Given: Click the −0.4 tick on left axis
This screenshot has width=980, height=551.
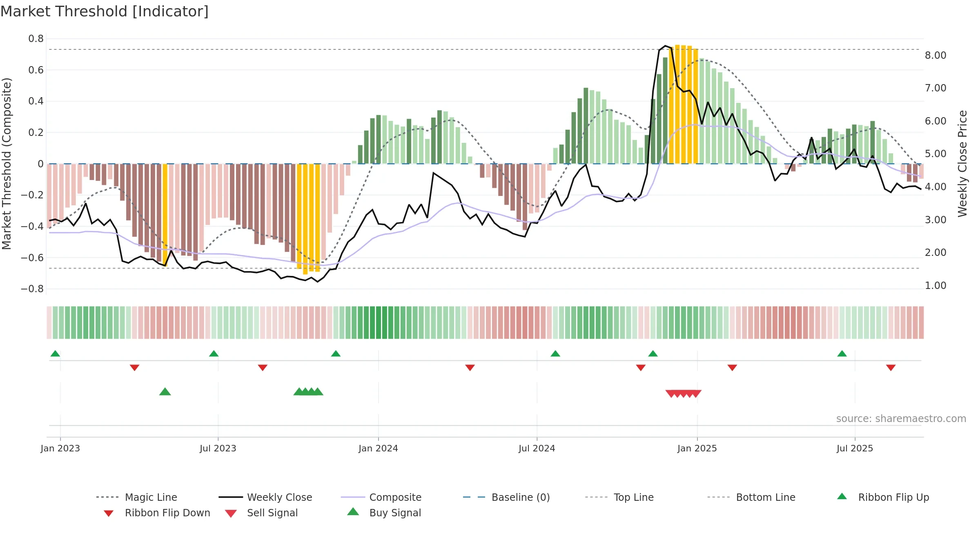Looking at the screenshot, I should [x=32, y=227].
